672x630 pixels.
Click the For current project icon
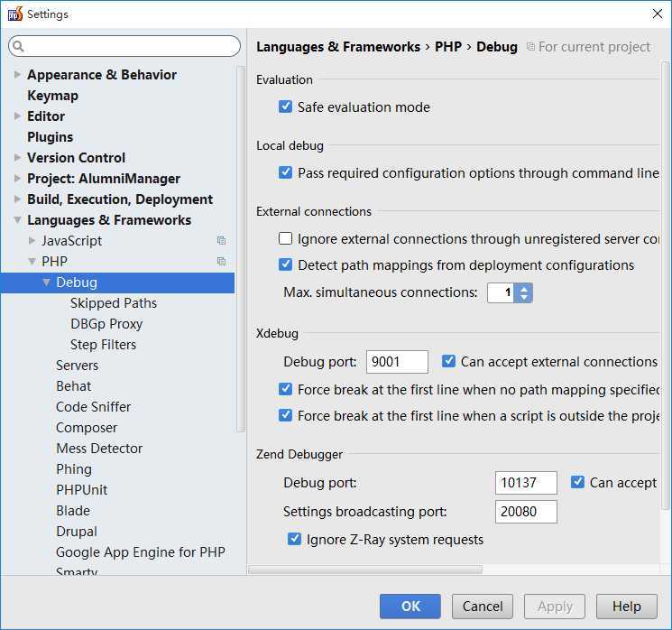(x=530, y=46)
